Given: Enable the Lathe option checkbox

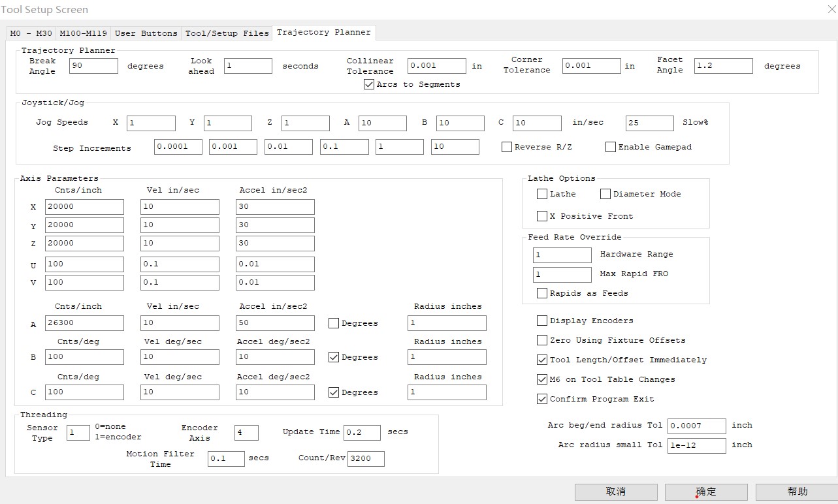Looking at the screenshot, I should 542,194.
